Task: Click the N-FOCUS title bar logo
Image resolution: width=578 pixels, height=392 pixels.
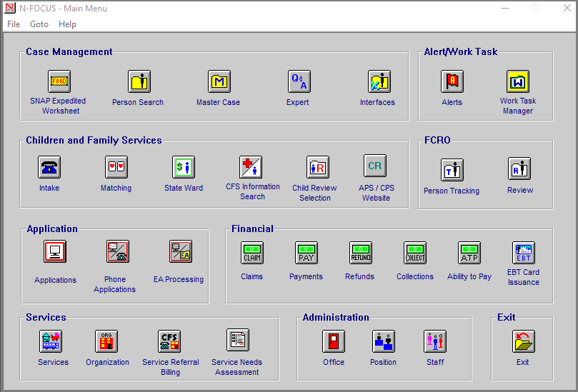Action: point(10,8)
